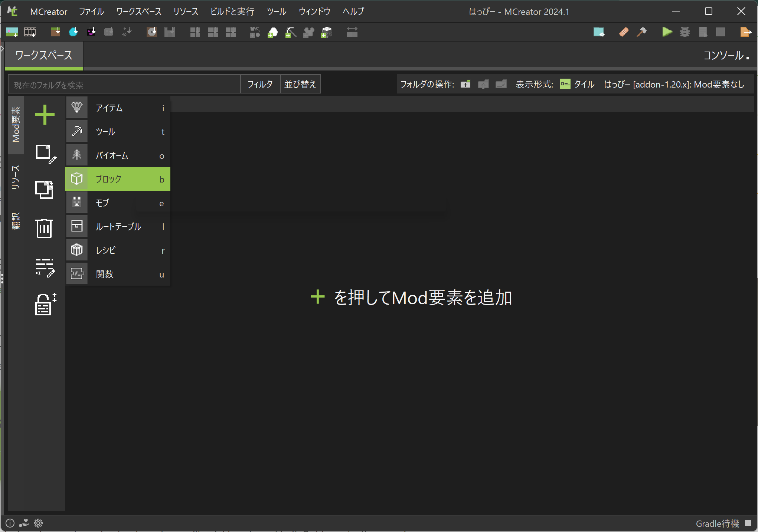Switch to the リソース side tab
This screenshot has width=758, height=532.
16,177
